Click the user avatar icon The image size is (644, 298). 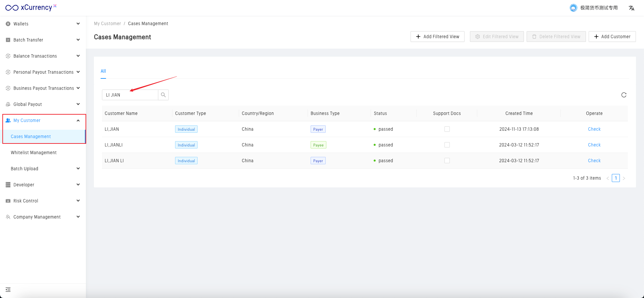click(573, 8)
